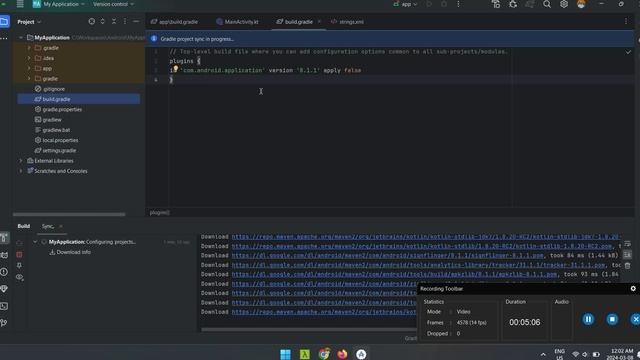Open the signflinger pom download link
Screen dimensions: 640x360
point(387,256)
